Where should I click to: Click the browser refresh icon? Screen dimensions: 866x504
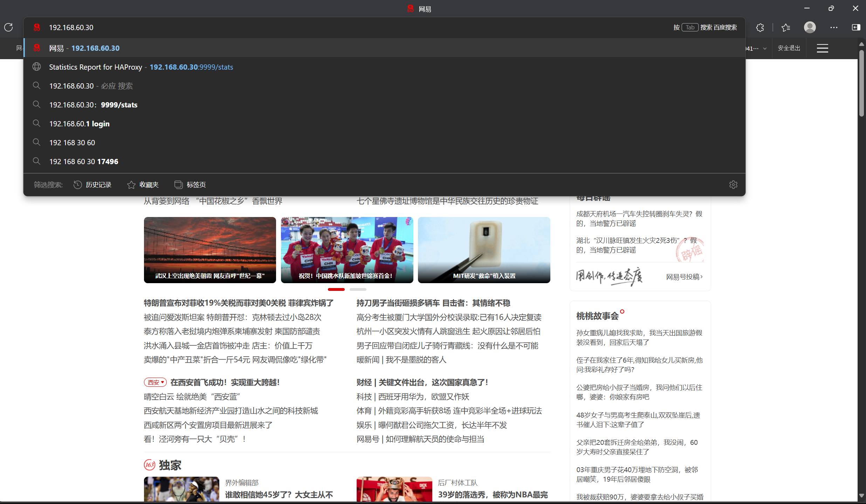8,27
